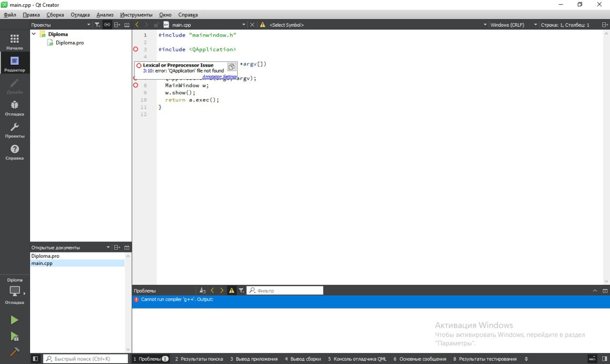610x364 pixels.
Task: Open the Правка menu
Action: [31, 15]
